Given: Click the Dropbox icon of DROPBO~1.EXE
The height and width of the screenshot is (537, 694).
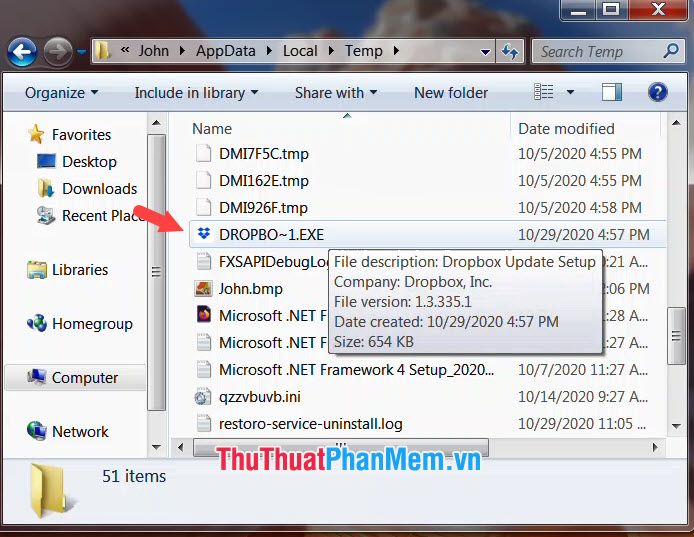Looking at the screenshot, I should click(204, 234).
